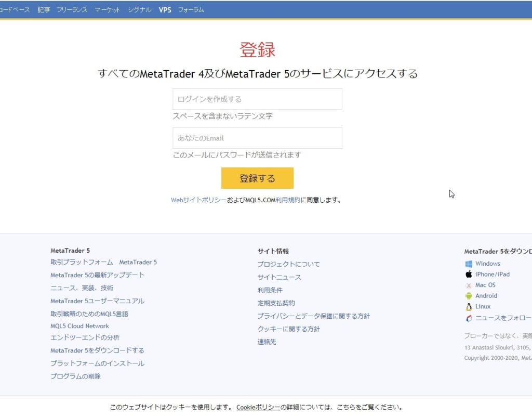
Task: Click MetaTrader 5をダウンロードする footer link
Action: coord(97,350)
